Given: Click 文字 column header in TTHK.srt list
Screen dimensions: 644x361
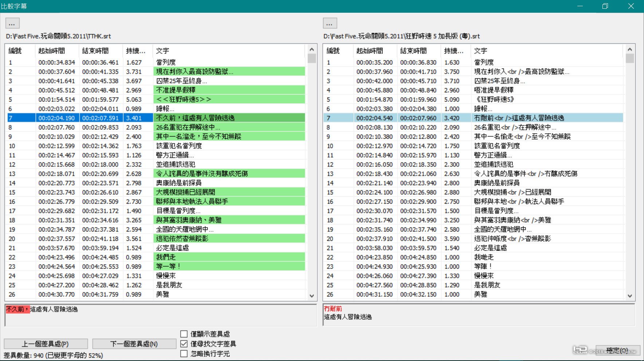Looking at the screenshot, I should click(x=229, y=51).
